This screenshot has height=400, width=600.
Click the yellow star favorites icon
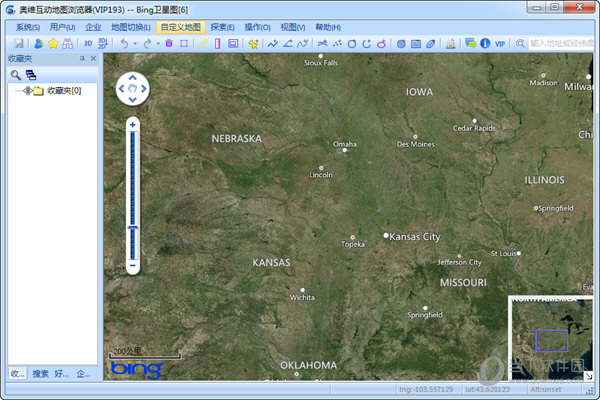point(53,44)
